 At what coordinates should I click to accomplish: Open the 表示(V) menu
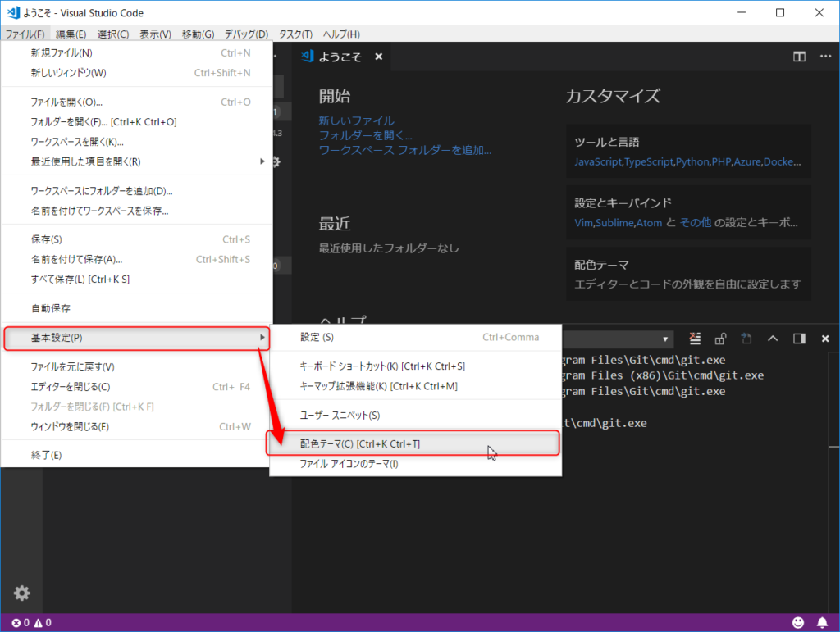[x=155, y=34]
